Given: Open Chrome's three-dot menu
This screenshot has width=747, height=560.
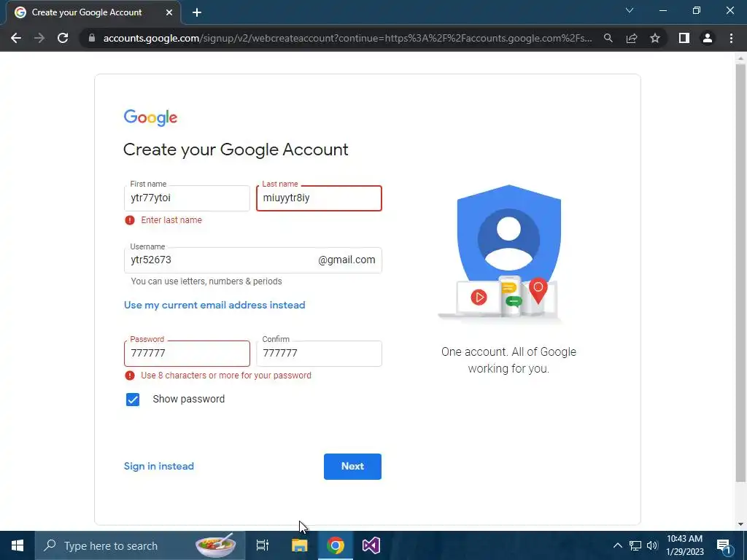Looking at the screenshot, I should click(x=731, y=38).
